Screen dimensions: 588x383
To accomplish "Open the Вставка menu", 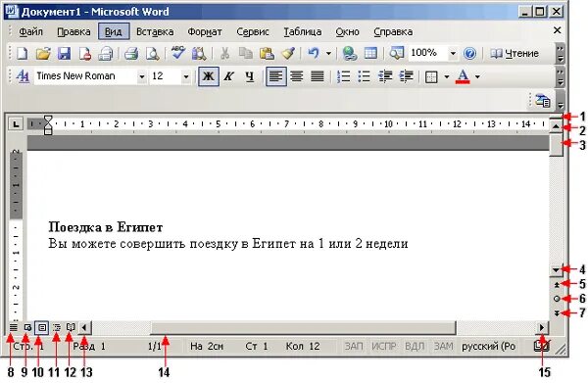I will coord(155,31).
